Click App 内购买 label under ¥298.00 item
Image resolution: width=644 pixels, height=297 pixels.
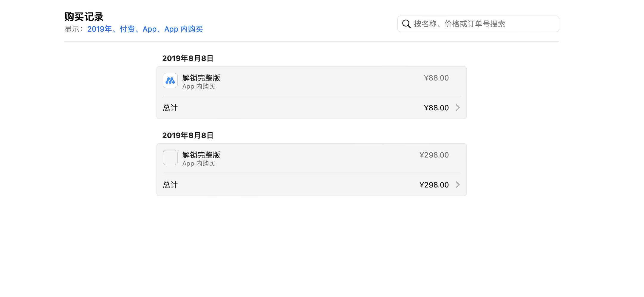tap(199, 163)
